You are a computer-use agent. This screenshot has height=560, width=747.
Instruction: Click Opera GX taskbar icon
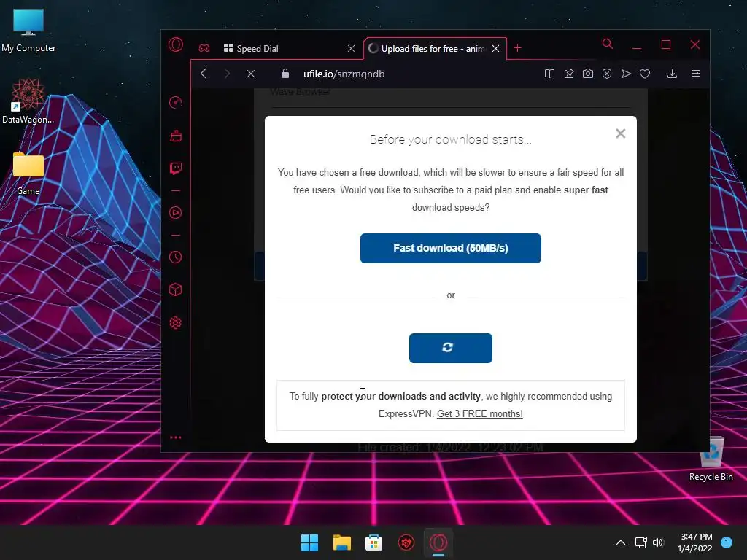click(438, 542)
